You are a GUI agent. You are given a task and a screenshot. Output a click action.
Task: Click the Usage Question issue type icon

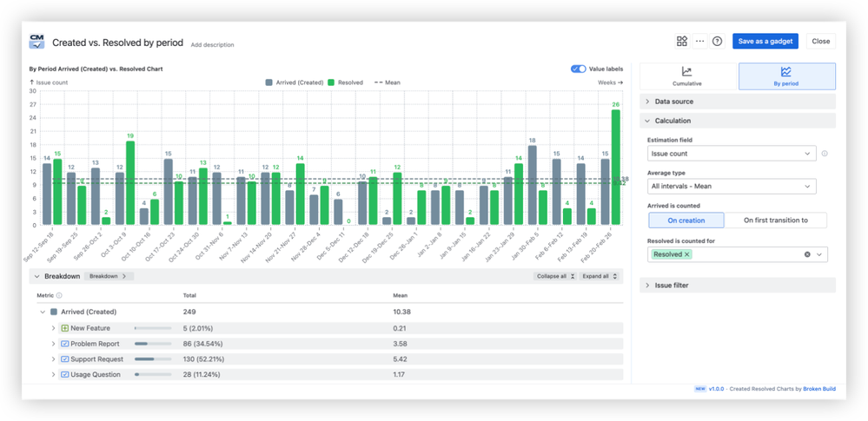pyautogui.click(x=65, y=374)
